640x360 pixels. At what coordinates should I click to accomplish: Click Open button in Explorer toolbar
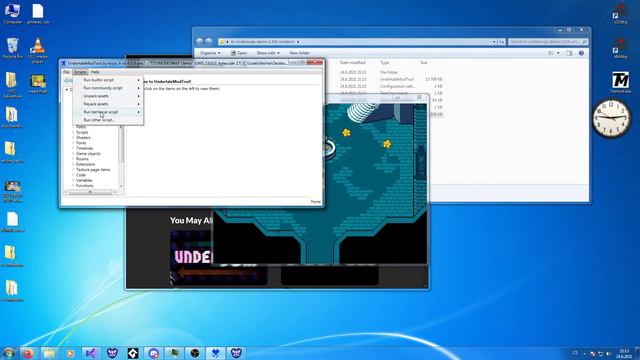pyautogui.click(x=239, y=53)
